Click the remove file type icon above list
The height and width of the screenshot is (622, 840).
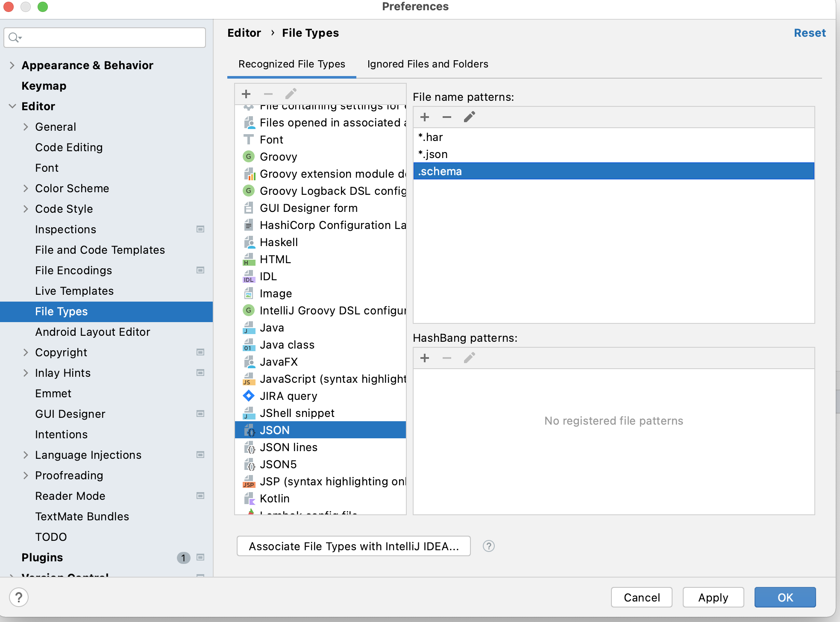268,94
